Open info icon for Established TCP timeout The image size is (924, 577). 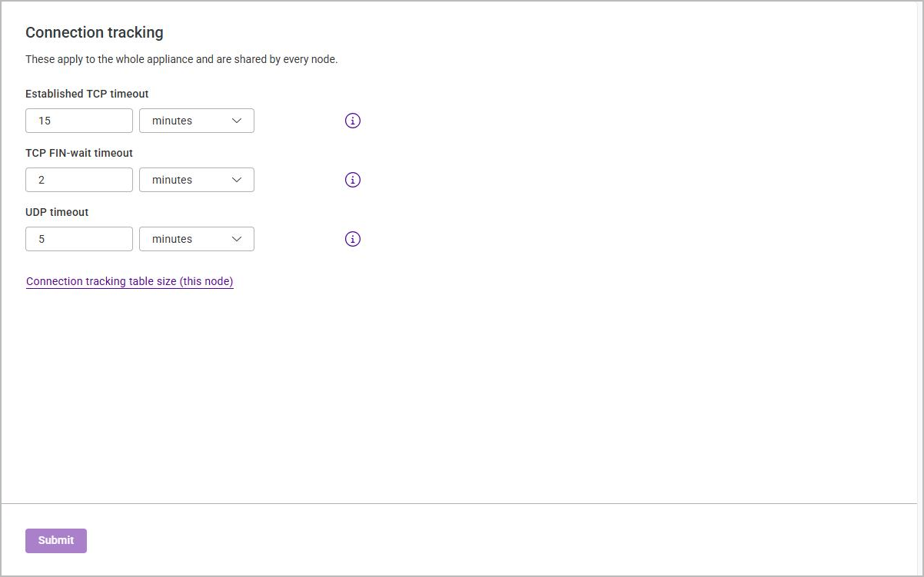point(353,121)
